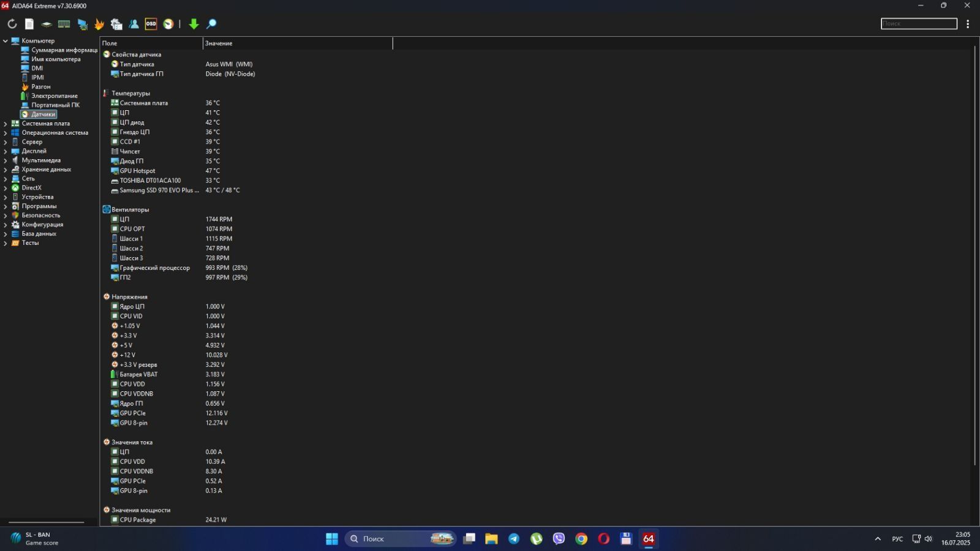
Task: Click the magnifier search icon in toolbar
Action: [x=211, y=24]
